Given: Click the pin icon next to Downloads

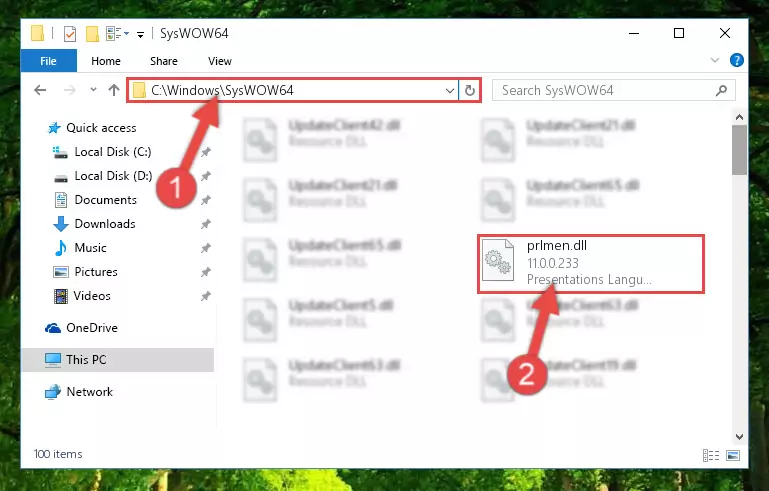Looking at the screenshot, I should [205, 224].
